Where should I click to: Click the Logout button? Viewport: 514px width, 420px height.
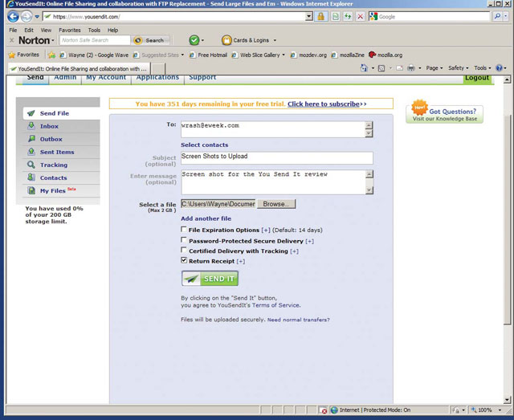[x=477, y=79]
